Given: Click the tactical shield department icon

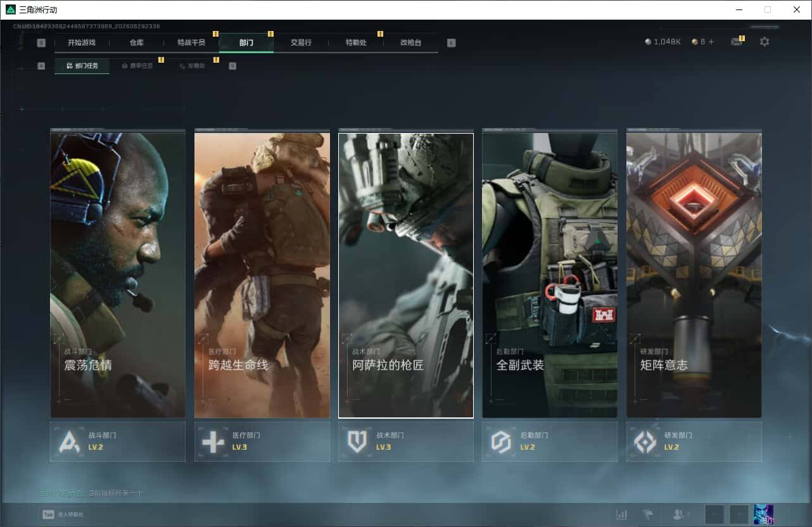Looking at the screenshot, I should [x=357, y=441].
